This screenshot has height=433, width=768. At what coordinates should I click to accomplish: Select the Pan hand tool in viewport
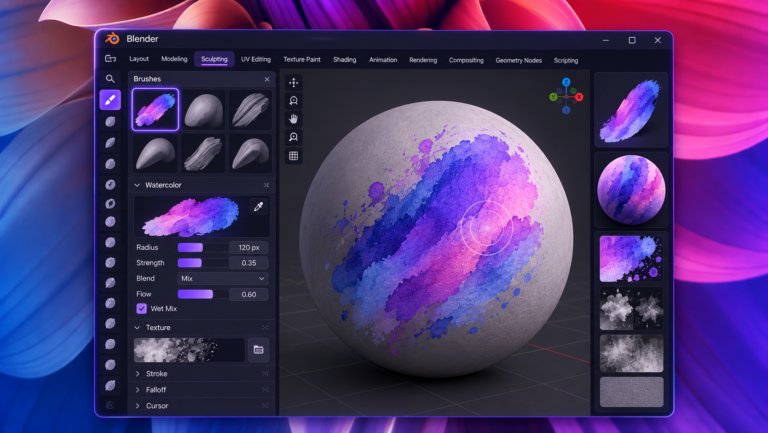pos(293,119)
